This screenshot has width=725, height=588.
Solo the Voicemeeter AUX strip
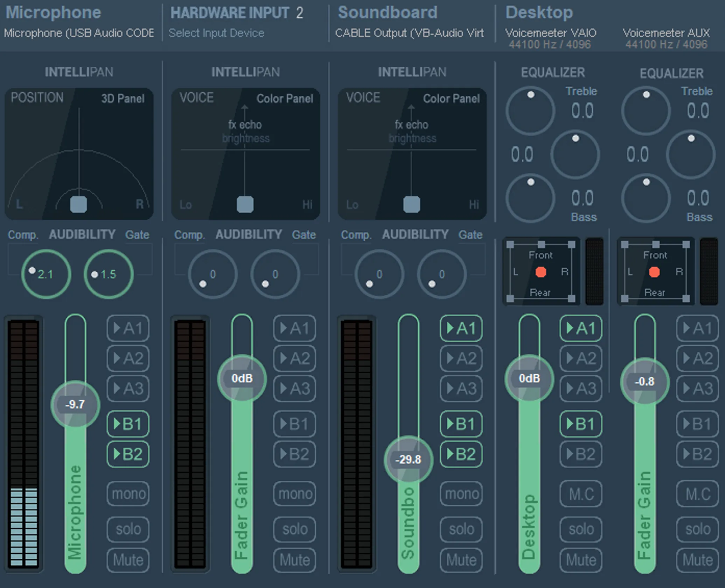click(698, 529)
